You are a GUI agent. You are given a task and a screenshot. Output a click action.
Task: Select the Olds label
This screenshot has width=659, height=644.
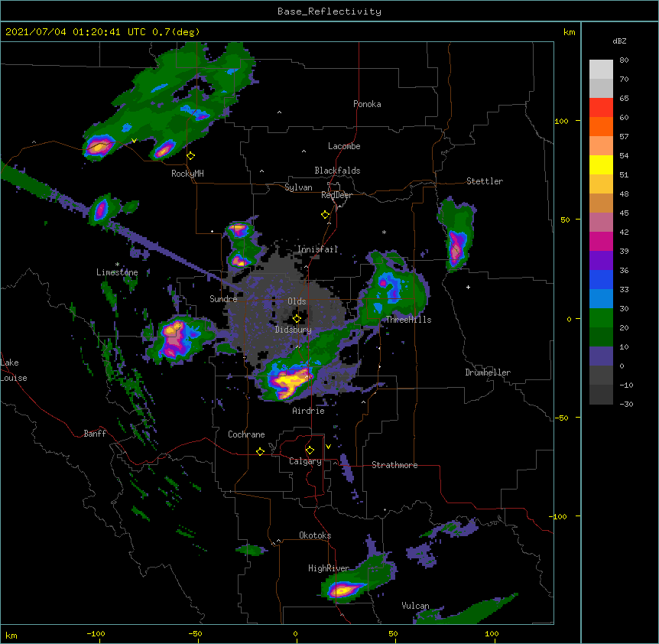tap(297, 301)
